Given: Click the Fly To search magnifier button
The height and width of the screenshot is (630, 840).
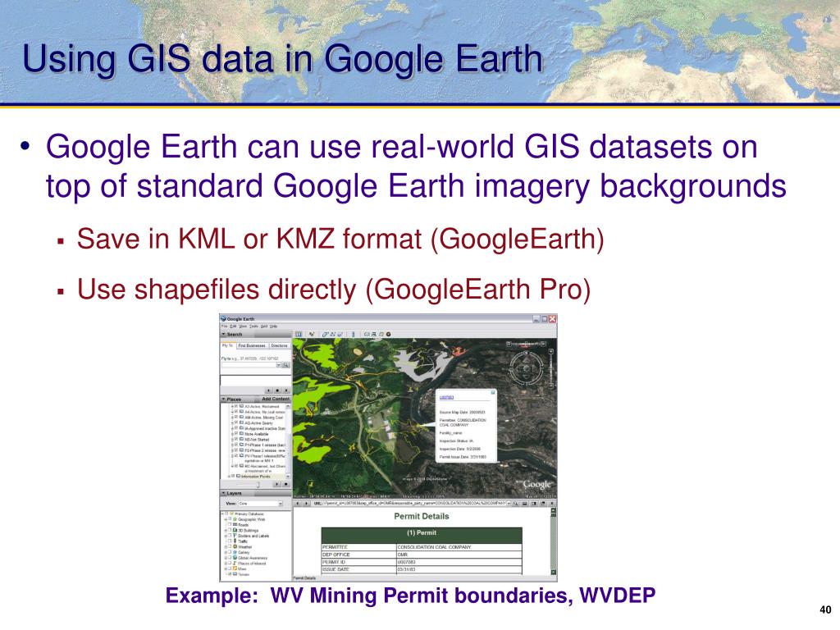Looking at the screenshot, I should click(285, 365).
